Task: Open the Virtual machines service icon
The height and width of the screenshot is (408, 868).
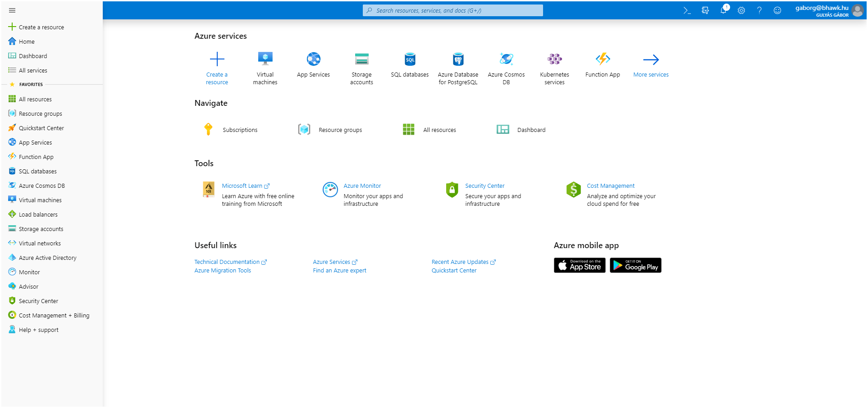Action: pyautogui.click(x=265, y=59)
